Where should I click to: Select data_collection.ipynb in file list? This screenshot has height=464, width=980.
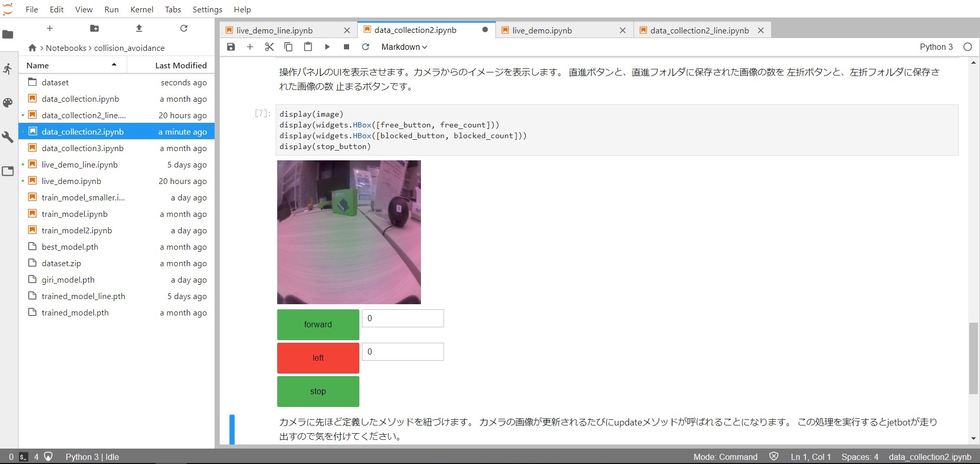tap(117, 99)
